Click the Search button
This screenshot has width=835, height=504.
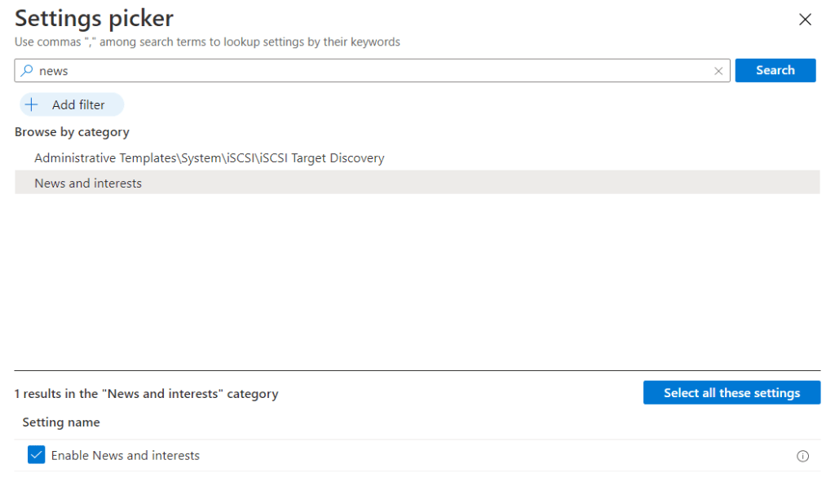click(775, 70)
